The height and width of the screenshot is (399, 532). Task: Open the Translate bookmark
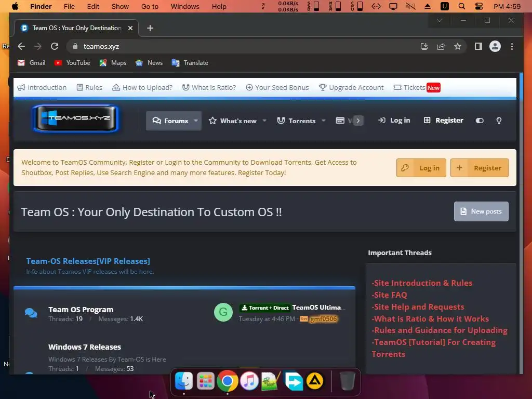coord(190,63)
